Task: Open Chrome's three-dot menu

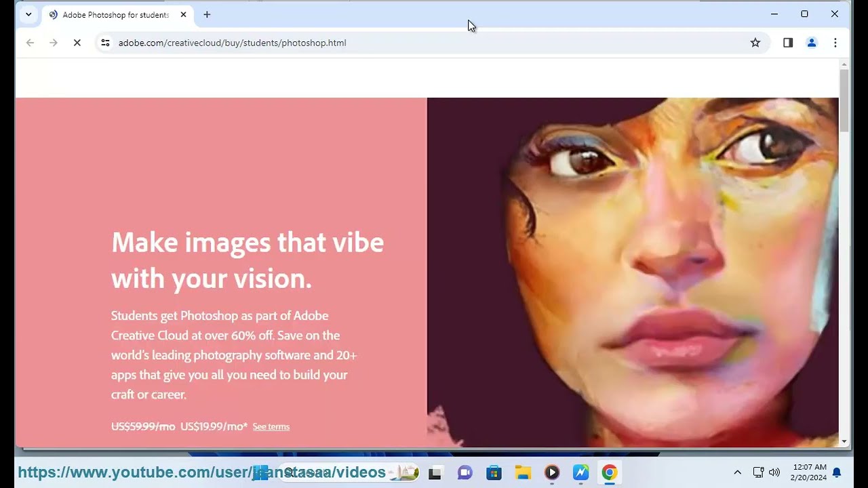Action: 835,43
